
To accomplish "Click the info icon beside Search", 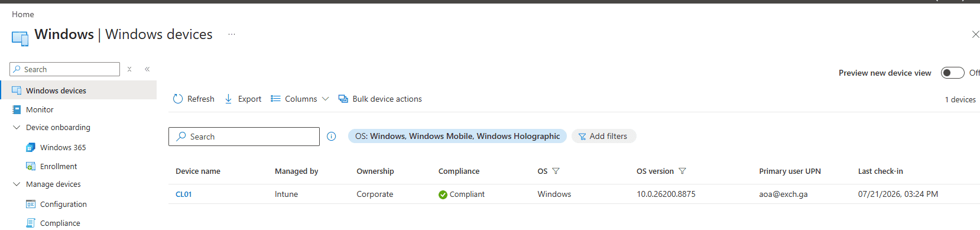I will (x=332, y=137).
